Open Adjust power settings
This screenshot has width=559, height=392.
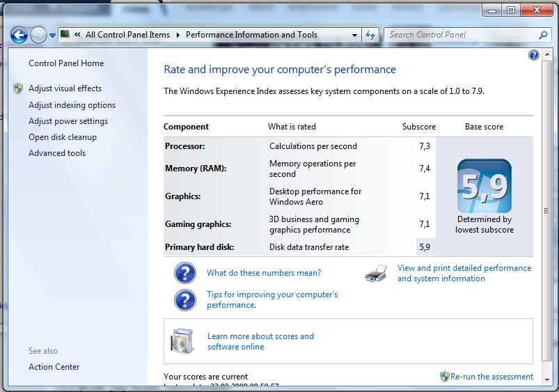(x=68, y=121)
